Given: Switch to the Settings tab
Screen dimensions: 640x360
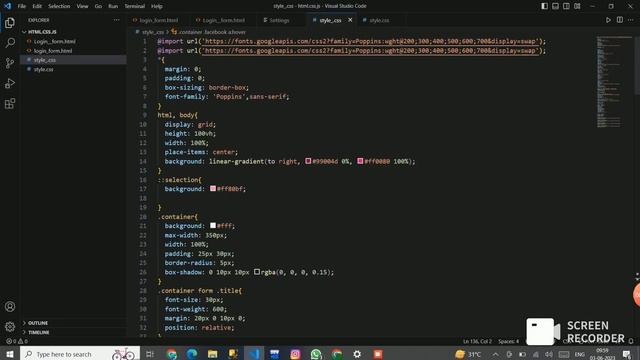Looking at the screenshot, I should coord(279,20).
